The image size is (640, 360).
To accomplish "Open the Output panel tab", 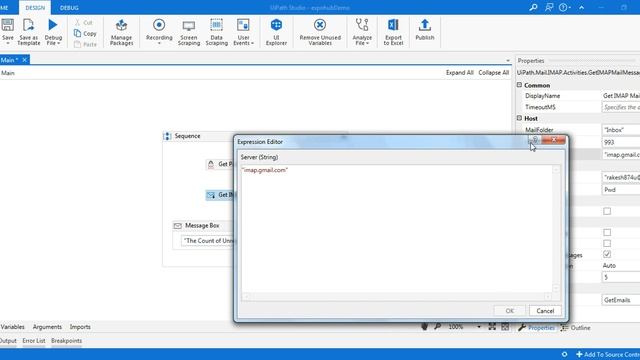I will [8, 341].
